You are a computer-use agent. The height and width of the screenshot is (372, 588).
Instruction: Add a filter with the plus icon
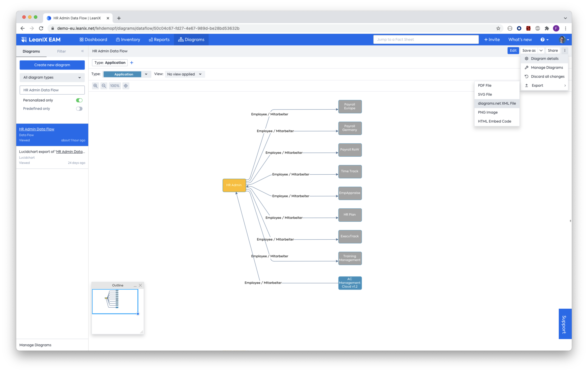click(132, 63)
